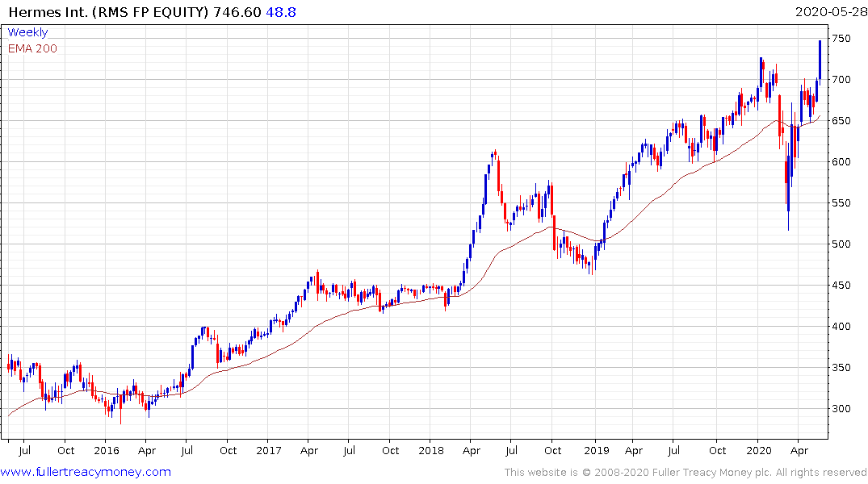Select the Hermes Int. (RMS FP EQUITY) title
This screenshot has height=484, width=868.
(108, 12)
